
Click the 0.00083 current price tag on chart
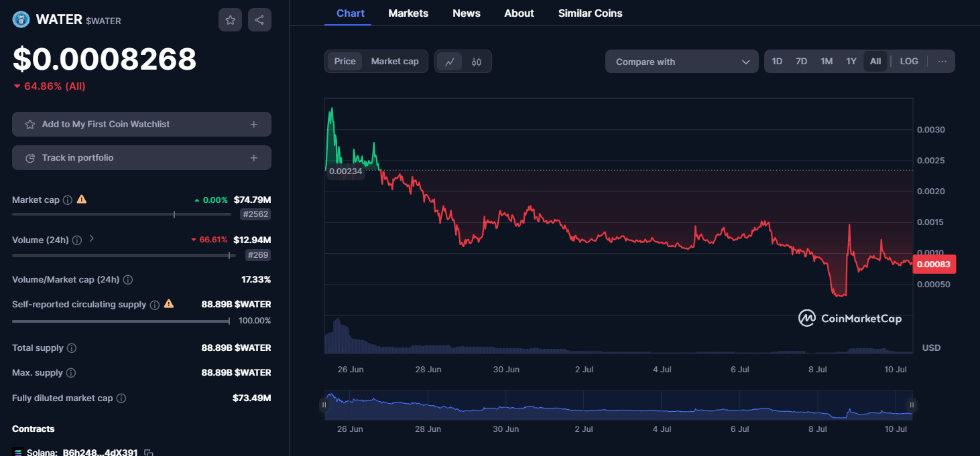(x=935, y=264)
